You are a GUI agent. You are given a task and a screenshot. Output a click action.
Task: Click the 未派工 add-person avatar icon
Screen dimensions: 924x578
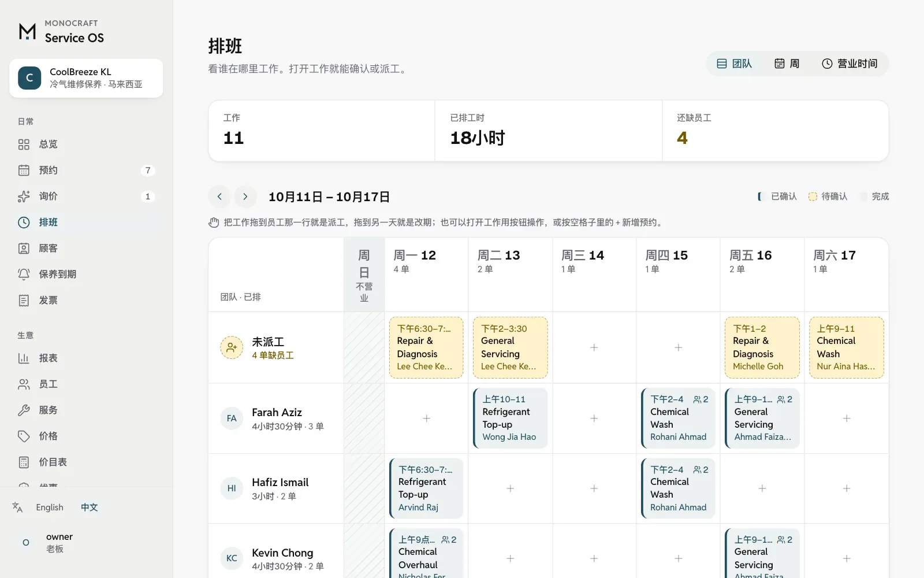click(x=232, y=347)
